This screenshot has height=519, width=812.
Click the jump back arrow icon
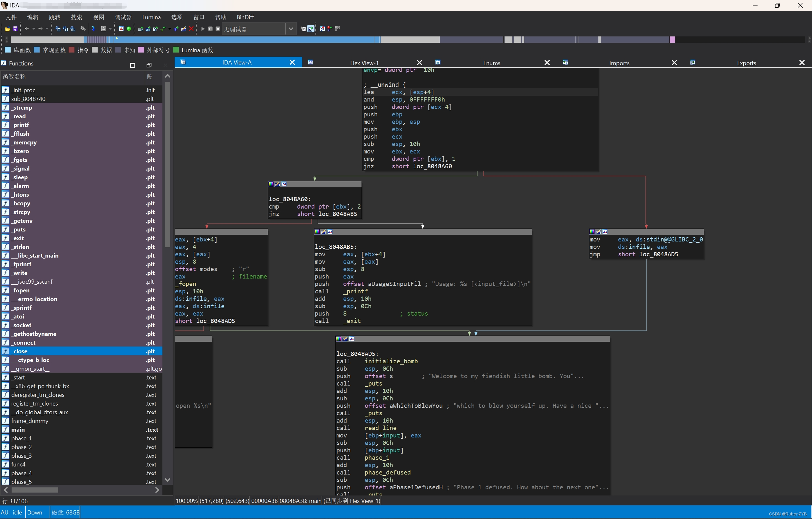(x=27, y=29)
